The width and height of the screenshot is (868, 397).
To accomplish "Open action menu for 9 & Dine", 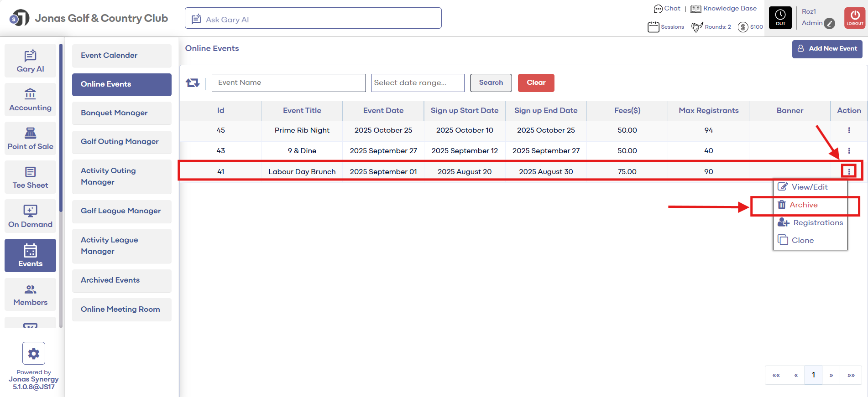I will (x=849, y=151).
